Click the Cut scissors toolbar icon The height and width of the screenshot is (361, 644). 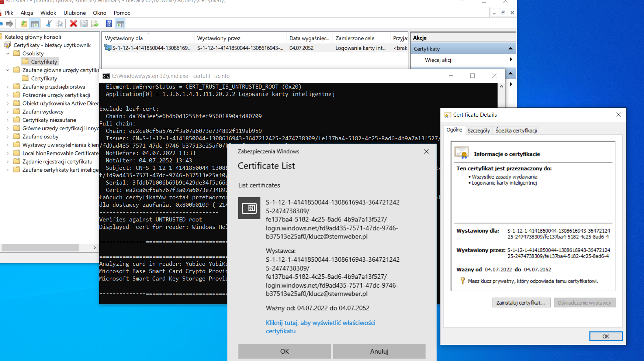(48, 24)
